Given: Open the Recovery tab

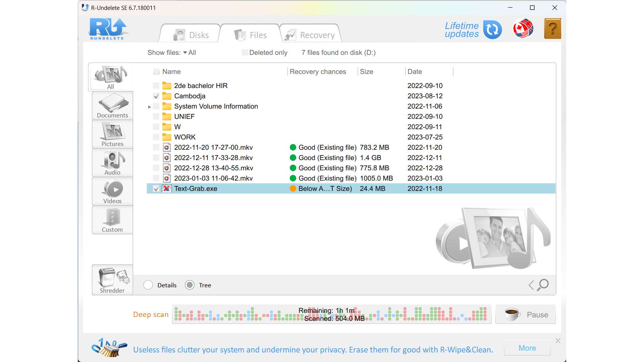Looking at the screenshot, I should 310,34.
